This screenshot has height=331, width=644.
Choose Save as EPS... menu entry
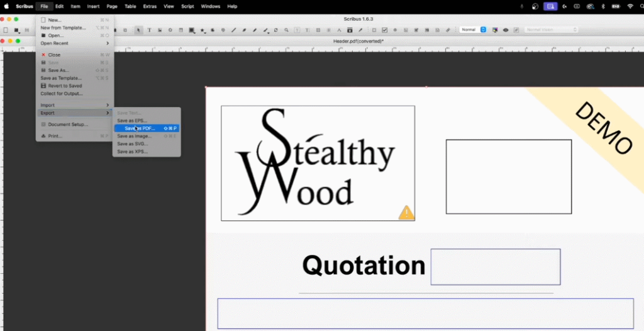(x=147, y=120)
